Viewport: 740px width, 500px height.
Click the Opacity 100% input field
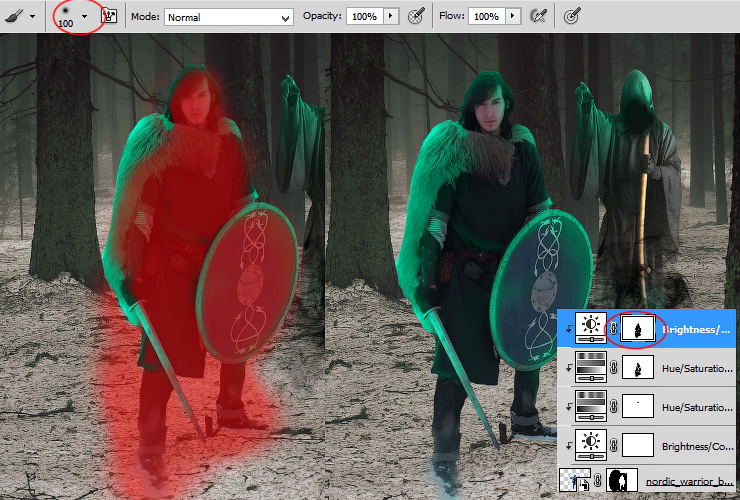coord(364,16)
